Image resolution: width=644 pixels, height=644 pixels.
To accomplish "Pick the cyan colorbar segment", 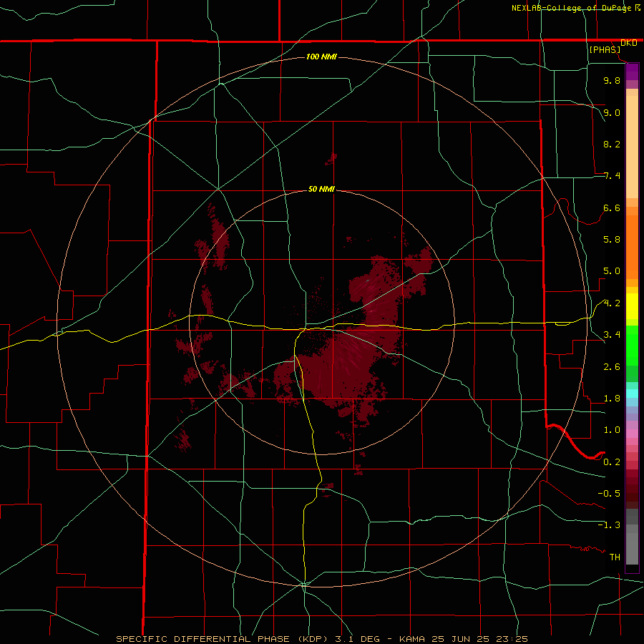I will point(632,394).
